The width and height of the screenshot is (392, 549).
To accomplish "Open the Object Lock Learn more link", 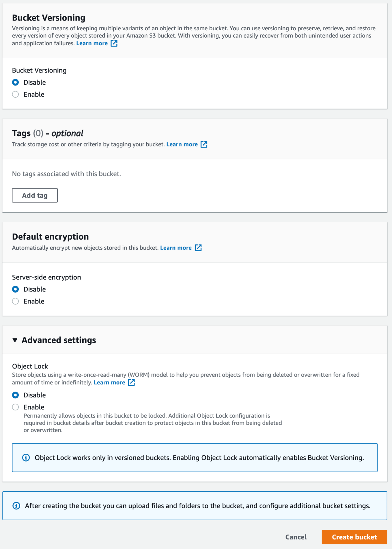I will (110, 382).
